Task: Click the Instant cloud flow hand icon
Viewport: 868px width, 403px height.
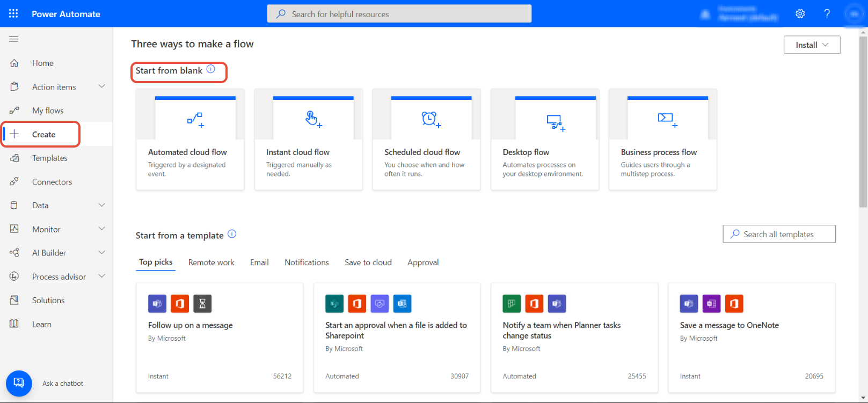Action: (x=313, y=119)
